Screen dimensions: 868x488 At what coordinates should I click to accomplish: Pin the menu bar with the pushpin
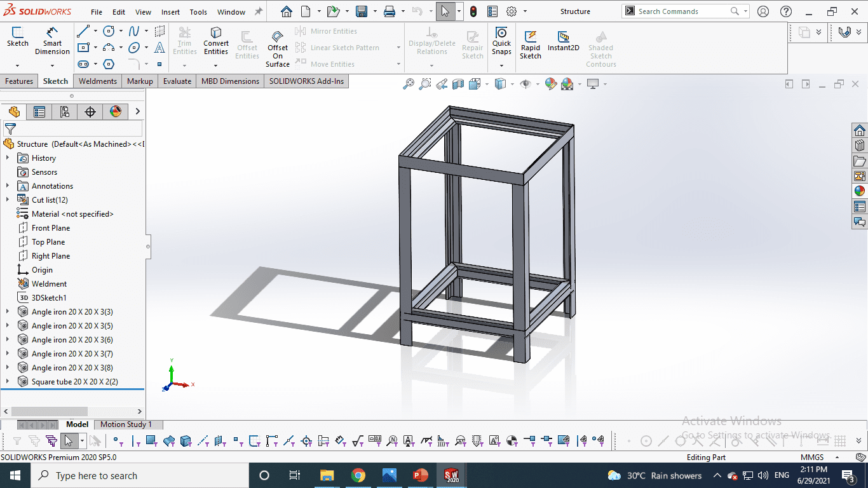click(x=258, y=11)
